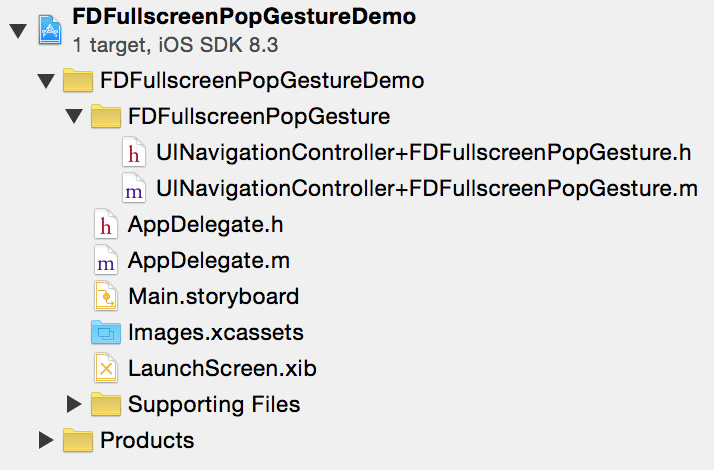Click the LaunchScreen.xib file icon
714x470 pixels.
click(x=106, y=368)
